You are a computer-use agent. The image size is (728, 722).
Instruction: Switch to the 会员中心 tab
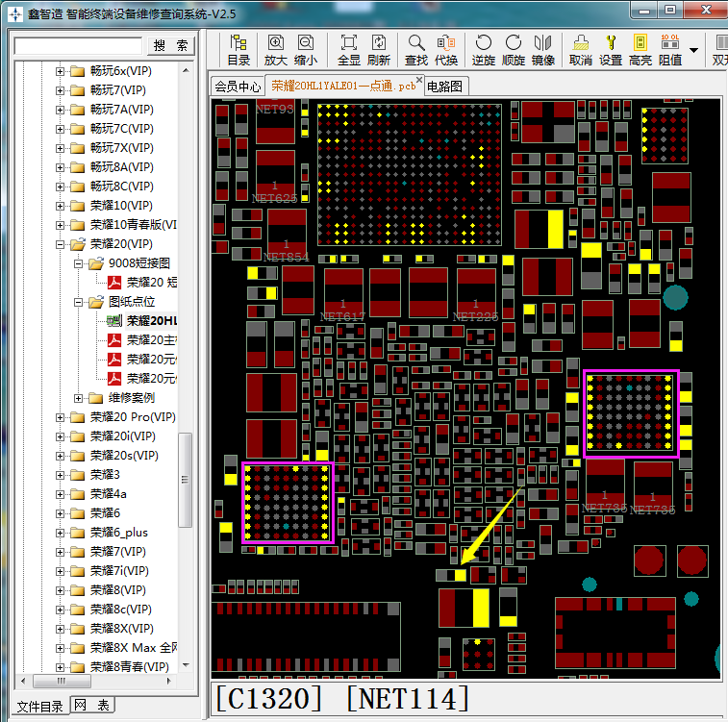click(238, 87)
